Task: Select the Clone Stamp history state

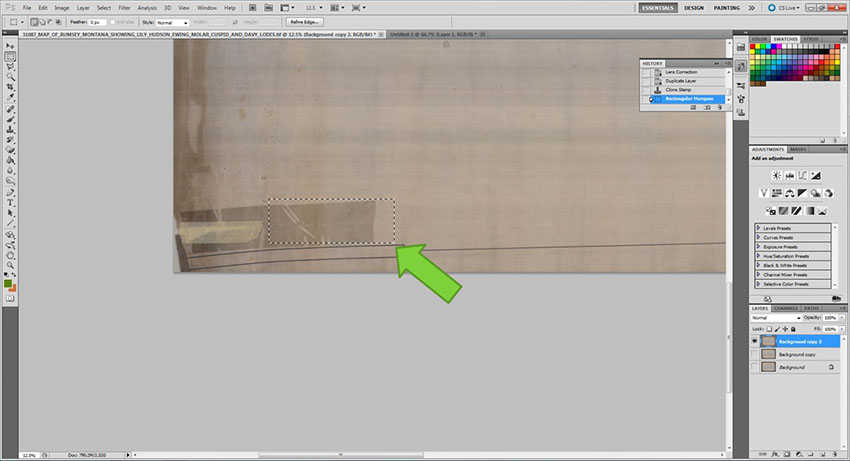Action: (680, 90)
